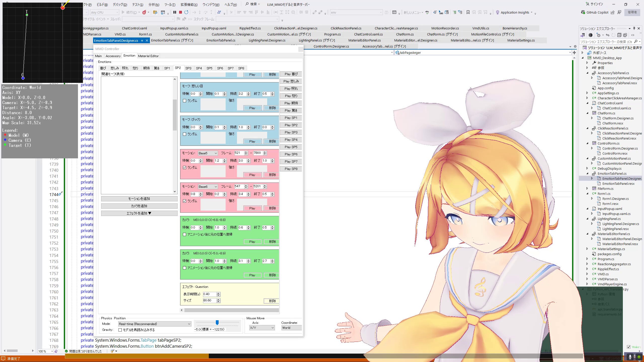This screenshot has width=644, height=362.
Task: Click モーションを追加 button
Action: tap(139, 199)
